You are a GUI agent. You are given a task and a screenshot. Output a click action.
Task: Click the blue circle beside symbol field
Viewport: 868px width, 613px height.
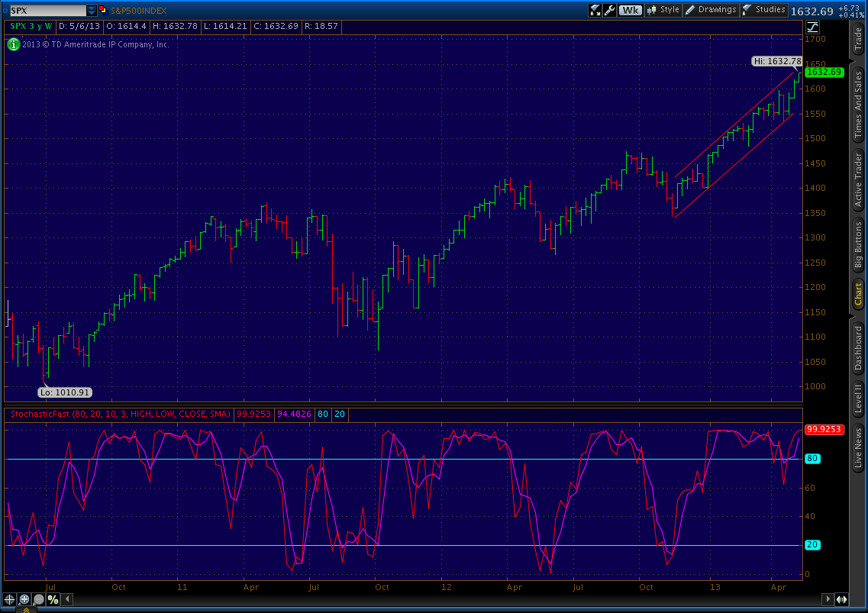pos(5,11)
